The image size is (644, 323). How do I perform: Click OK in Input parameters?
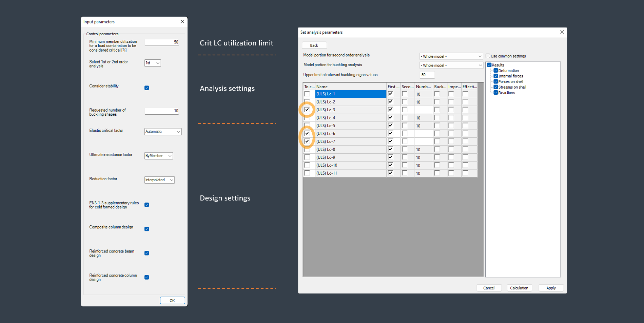click(x=172, y=301)
